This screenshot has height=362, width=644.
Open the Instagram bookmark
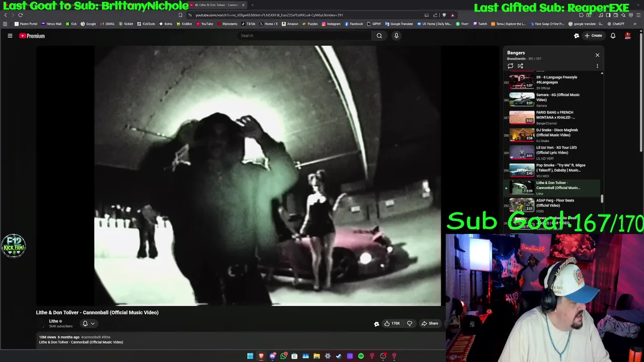331,24
